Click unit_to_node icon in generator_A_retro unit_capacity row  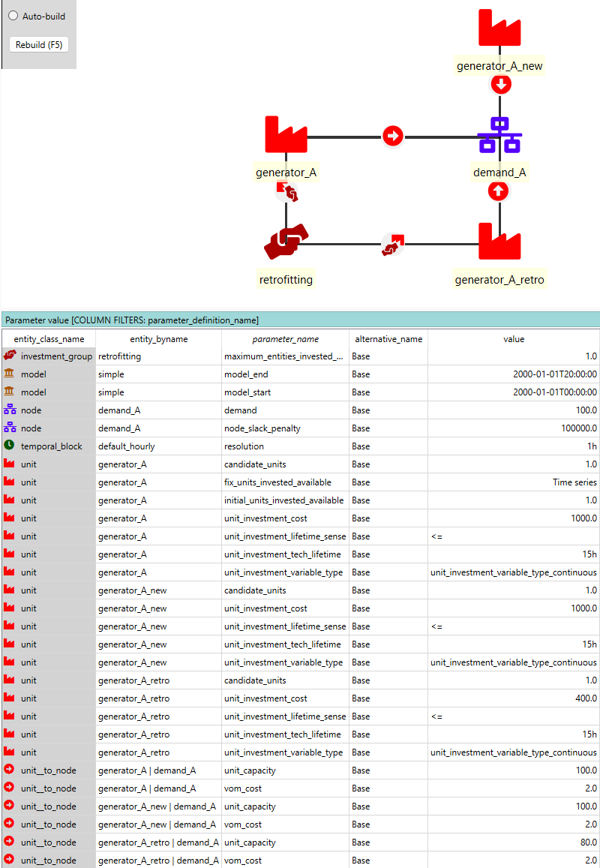click(10, 842)
